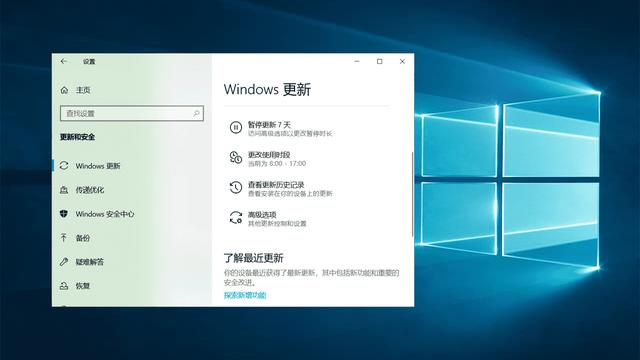Click the 传递优化 sidebar icon

tap(64, 190)
